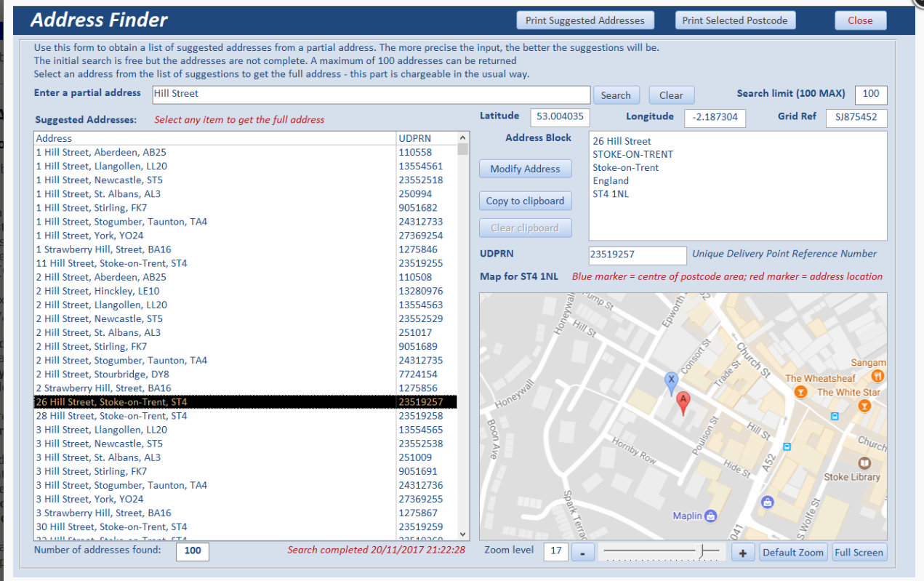Focus the partial address input field
Screen dimensions: 924x581
[x=371, y=95]
